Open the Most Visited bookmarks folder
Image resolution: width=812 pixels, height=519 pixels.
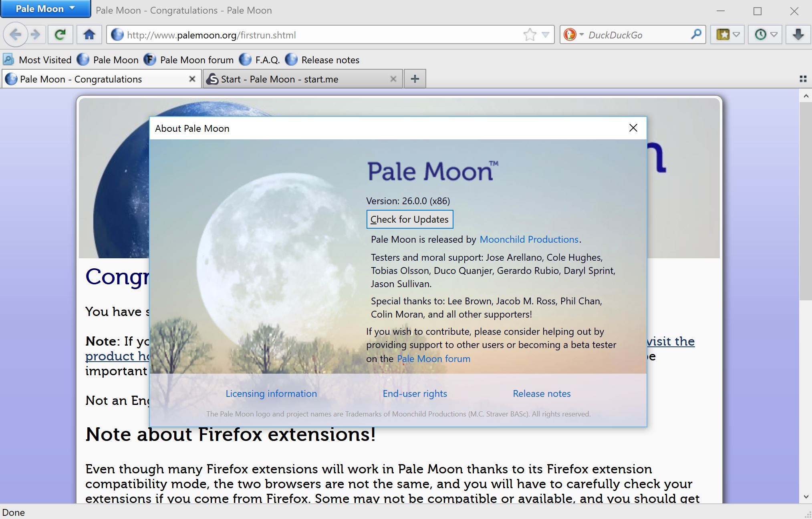click(x=37, y=60)
